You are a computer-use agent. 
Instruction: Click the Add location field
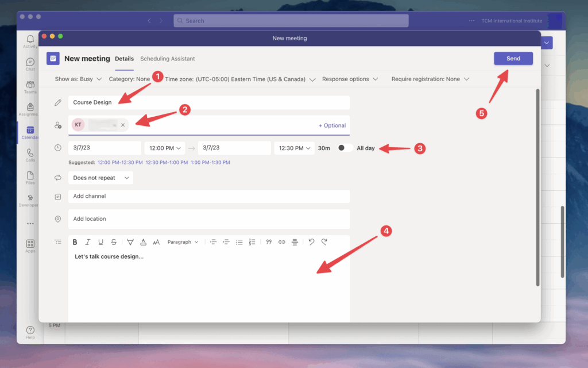pos(208,219)
